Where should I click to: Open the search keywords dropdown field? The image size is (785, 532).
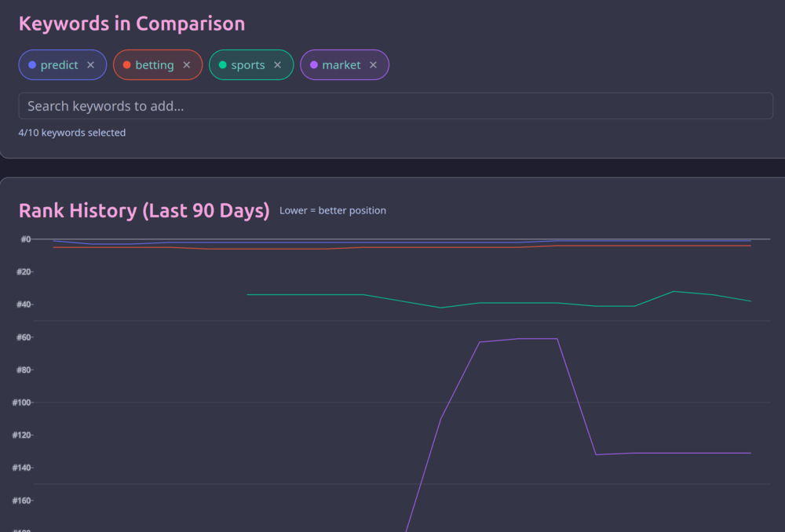click(396, 105)
